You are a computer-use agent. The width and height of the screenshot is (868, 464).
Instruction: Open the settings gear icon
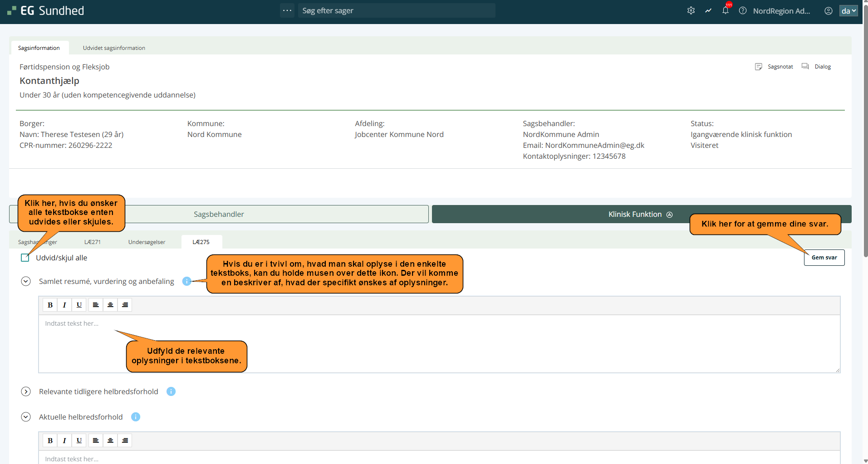tap(691, 10)
